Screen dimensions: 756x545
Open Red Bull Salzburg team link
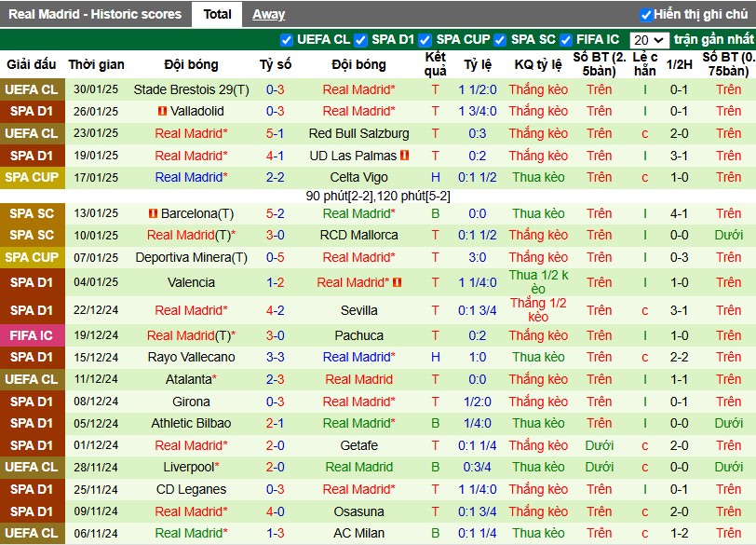tap(358, 133)
